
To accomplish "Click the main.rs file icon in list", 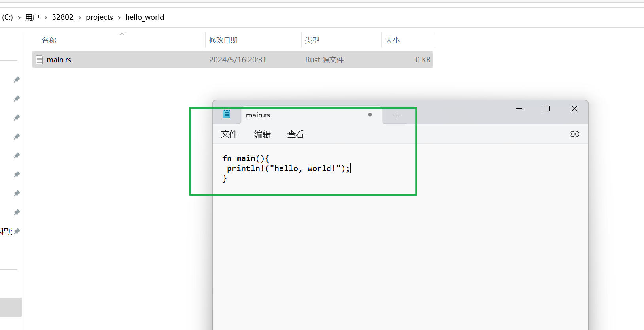I will [39, 60].
